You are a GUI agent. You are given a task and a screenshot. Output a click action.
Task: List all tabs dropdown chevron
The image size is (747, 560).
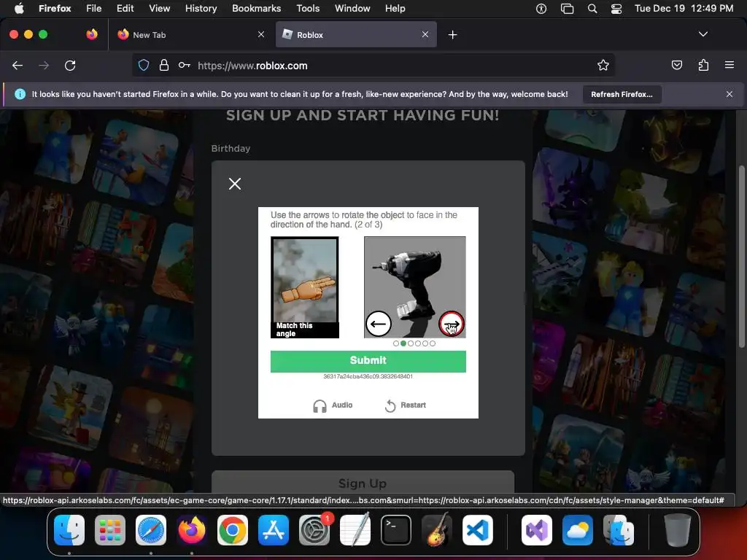point(703,34)
